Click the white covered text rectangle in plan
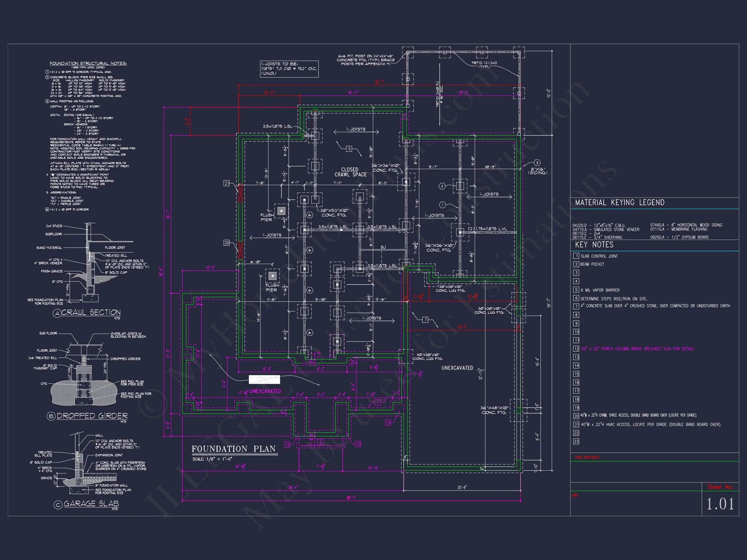 click(264, 379)
